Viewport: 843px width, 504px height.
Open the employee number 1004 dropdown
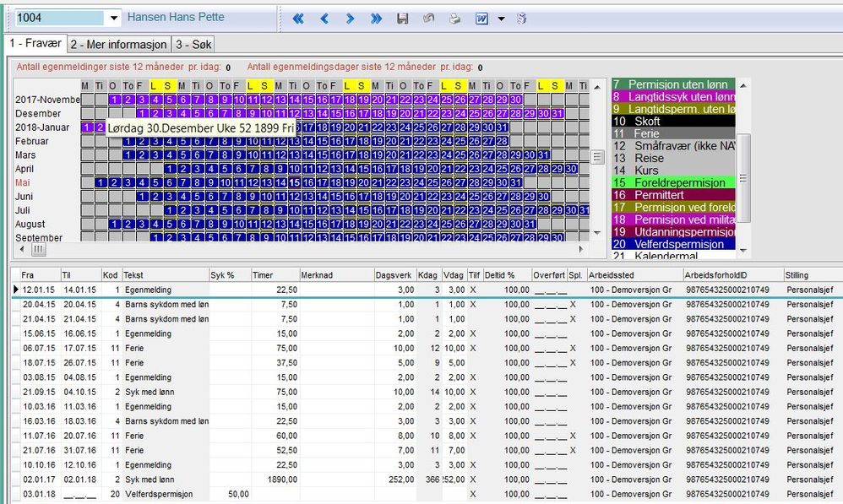[x=114, y=19]
